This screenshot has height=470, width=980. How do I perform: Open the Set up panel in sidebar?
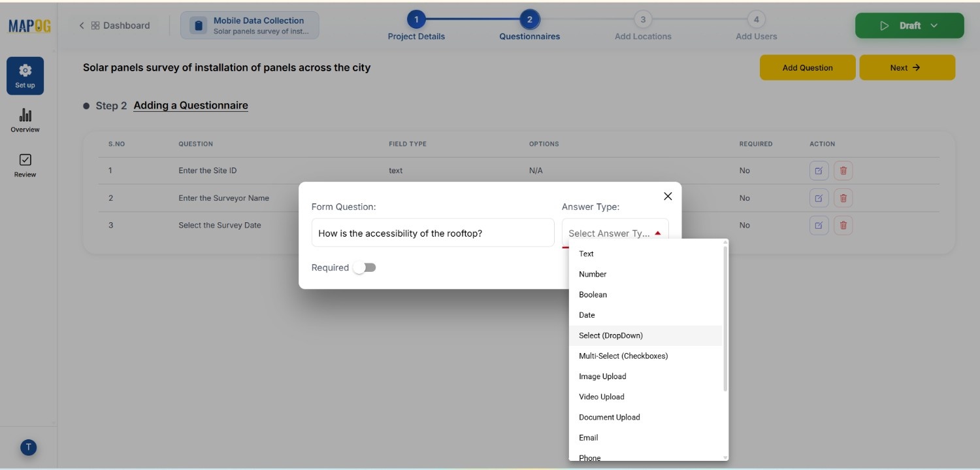pos(25,75)
